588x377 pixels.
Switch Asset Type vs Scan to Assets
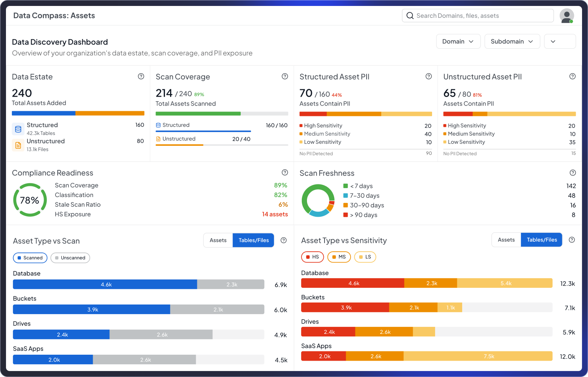click(x=218, y=240)
